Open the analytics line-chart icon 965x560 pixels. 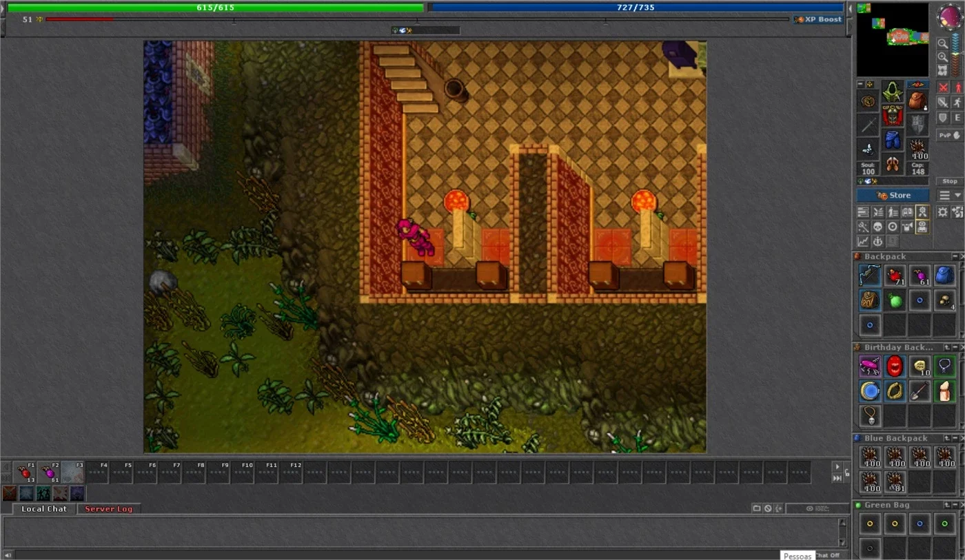pyautogui.click(x=863, y=241)
